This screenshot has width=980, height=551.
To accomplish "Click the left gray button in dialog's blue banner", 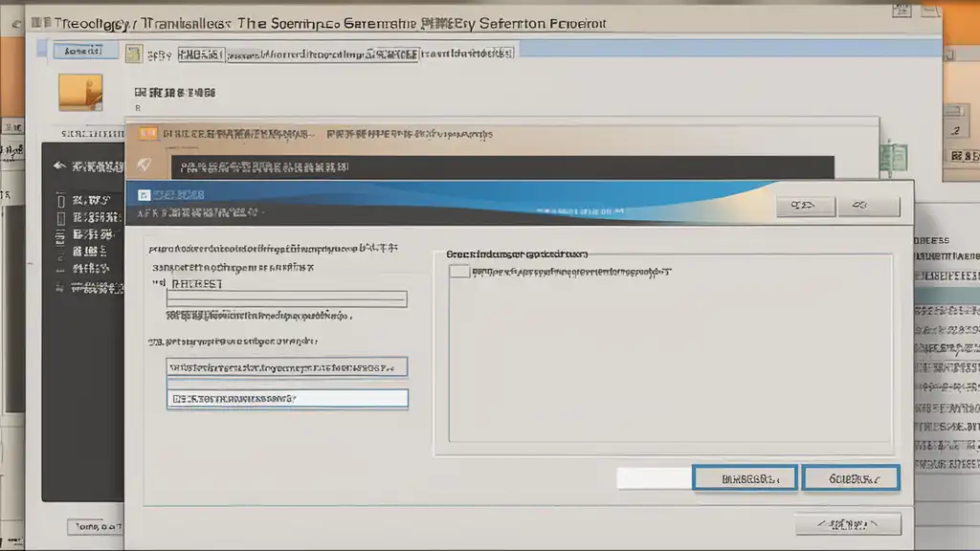I will [x=805, y=206].
